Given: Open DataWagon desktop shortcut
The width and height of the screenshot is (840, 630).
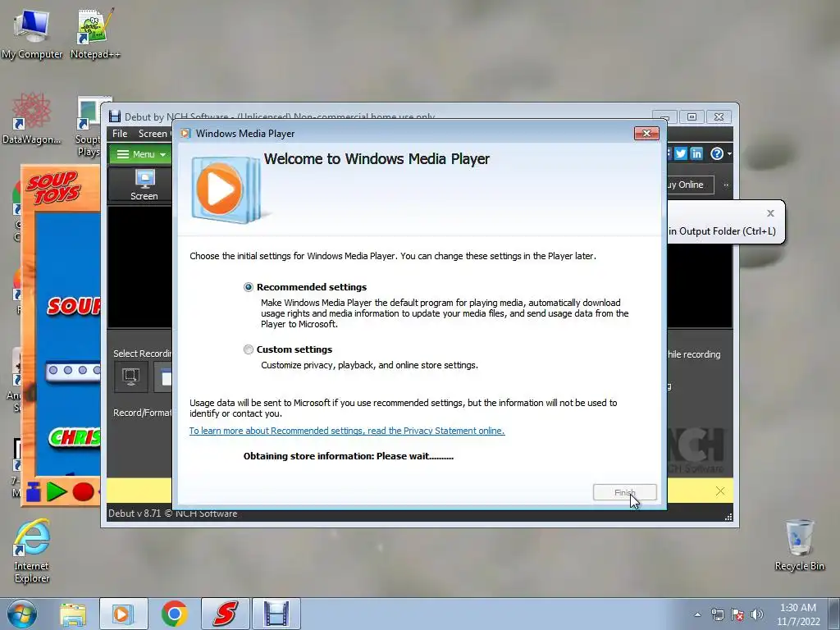Looking at the screenshot, I should click(x=32, y=119).
